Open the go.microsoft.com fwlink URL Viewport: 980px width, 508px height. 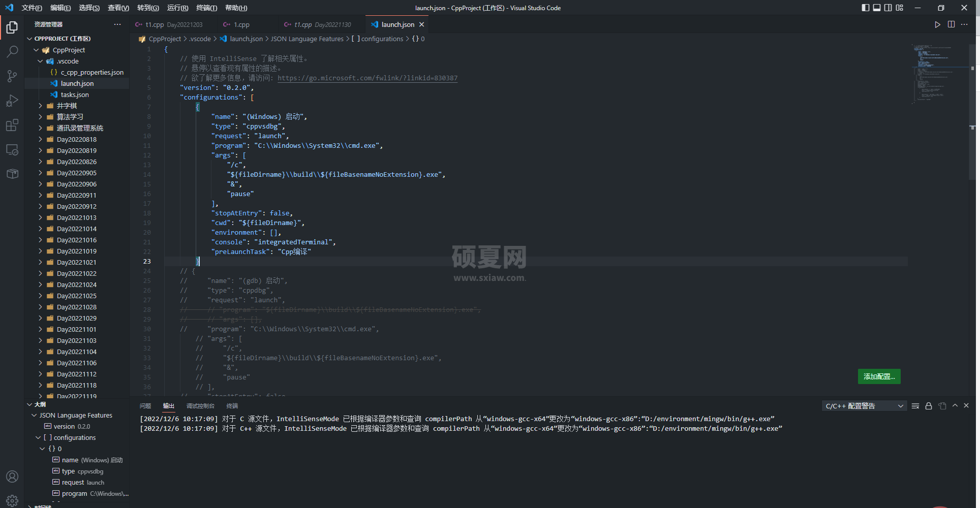click(x=367, y=78)
